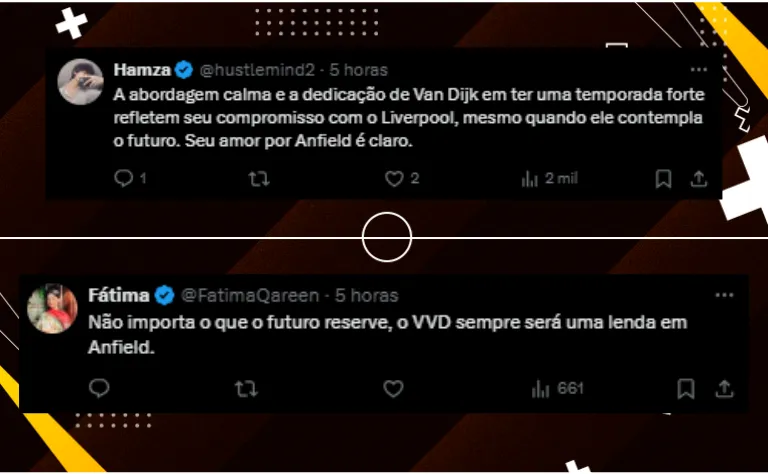The image size is (768, 474).
Task: Bookmark Fátima's tweet
Action: tap(686, 389)
